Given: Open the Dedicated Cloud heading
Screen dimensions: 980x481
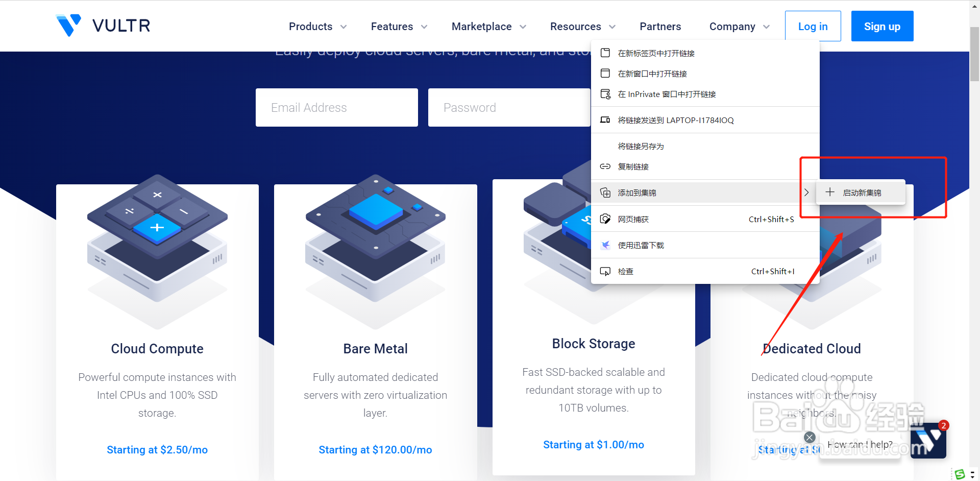Looking at the screenshot, I should coord(812,349).
